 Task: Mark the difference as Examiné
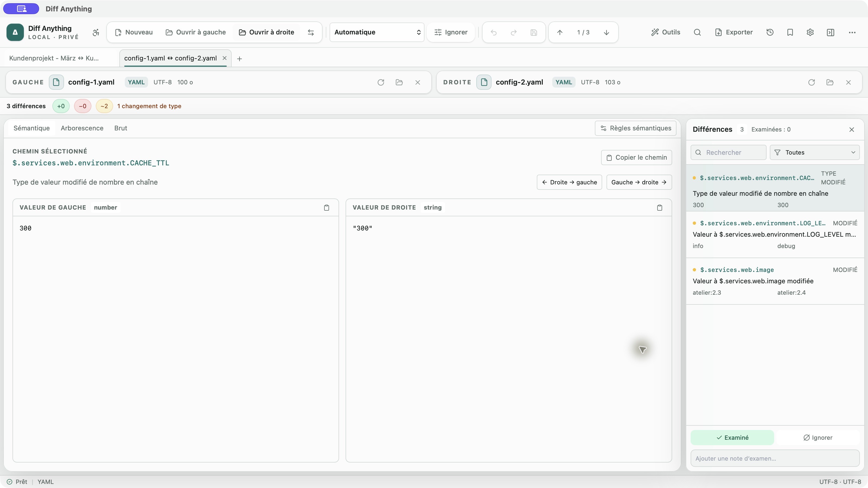732,438
